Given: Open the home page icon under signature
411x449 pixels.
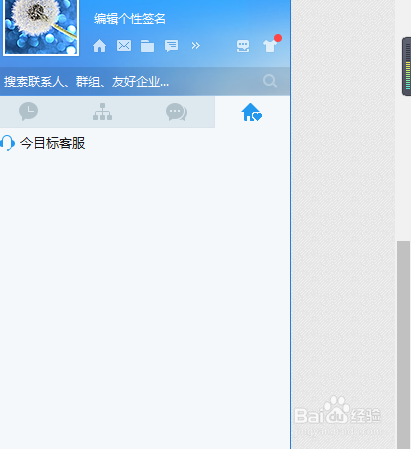Looking at the screenshot, I should pyautogui.click(x=99, y=46).
